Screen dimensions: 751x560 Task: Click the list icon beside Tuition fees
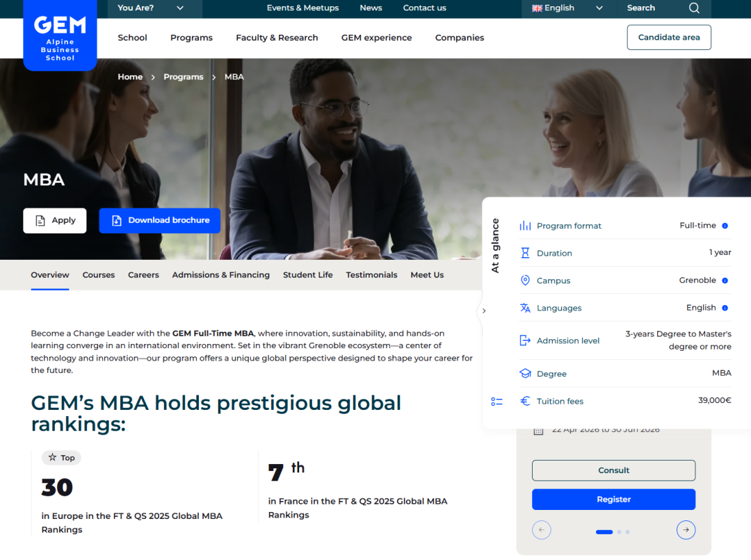[x=496, y=402]
